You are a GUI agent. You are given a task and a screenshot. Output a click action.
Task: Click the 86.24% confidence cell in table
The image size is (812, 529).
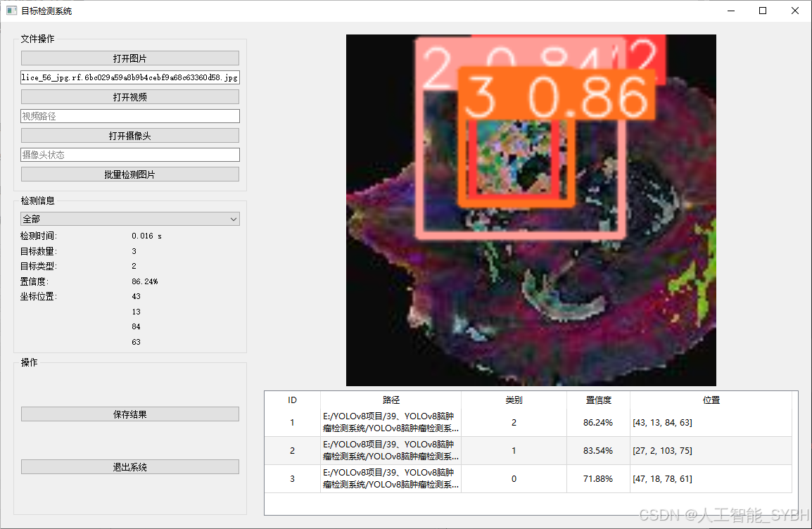pos(598,422)
